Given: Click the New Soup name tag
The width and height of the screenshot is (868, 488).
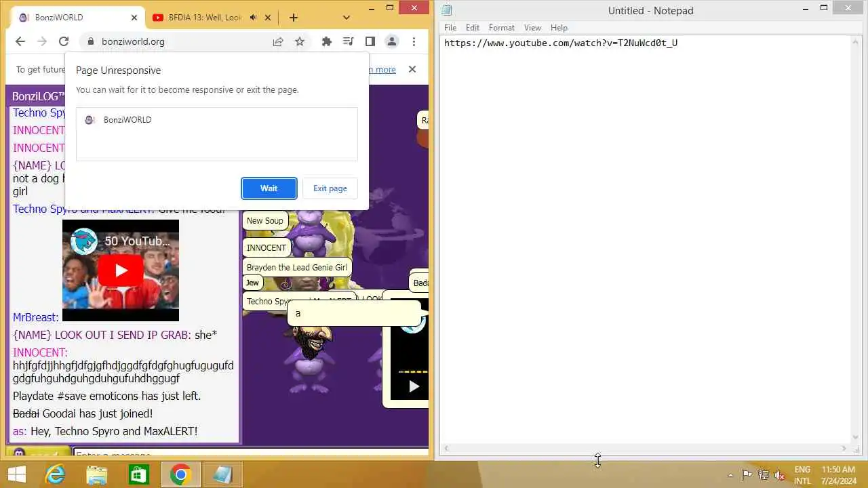Looking at the screenshot, I should 264,220.
